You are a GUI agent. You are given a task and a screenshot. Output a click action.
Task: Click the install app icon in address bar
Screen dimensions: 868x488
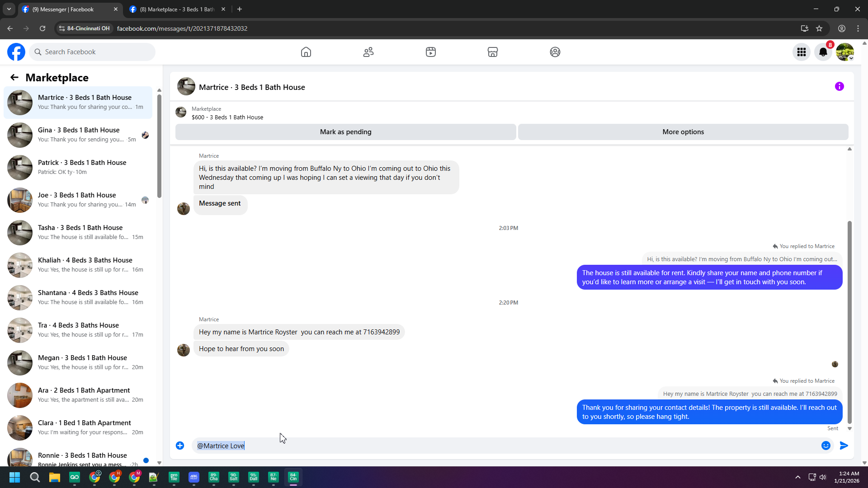click(x=805, y=28)
